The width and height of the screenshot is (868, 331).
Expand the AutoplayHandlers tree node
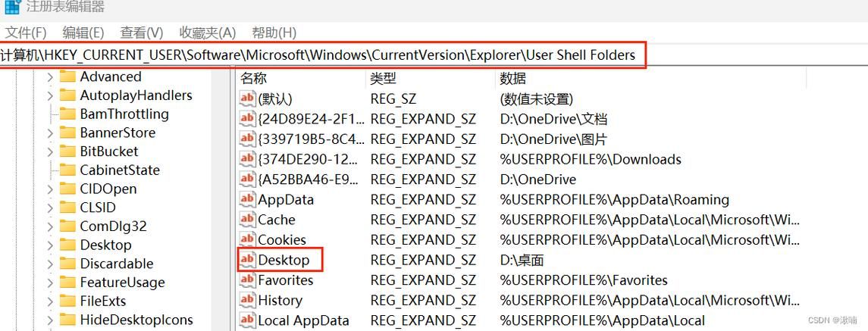pyautogui.click(x=50, y=95)
